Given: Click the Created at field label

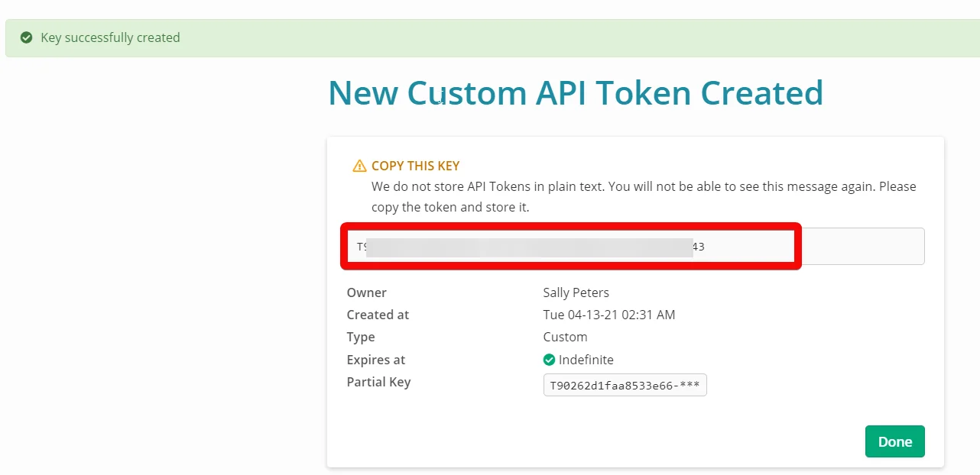Looking at the screenshot, I should pos(378,315).
